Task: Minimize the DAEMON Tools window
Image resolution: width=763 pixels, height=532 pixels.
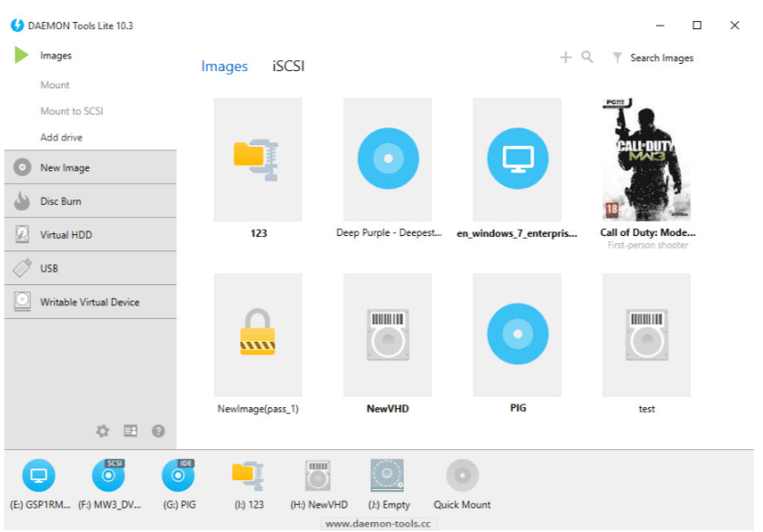Action: click(660, 26)
